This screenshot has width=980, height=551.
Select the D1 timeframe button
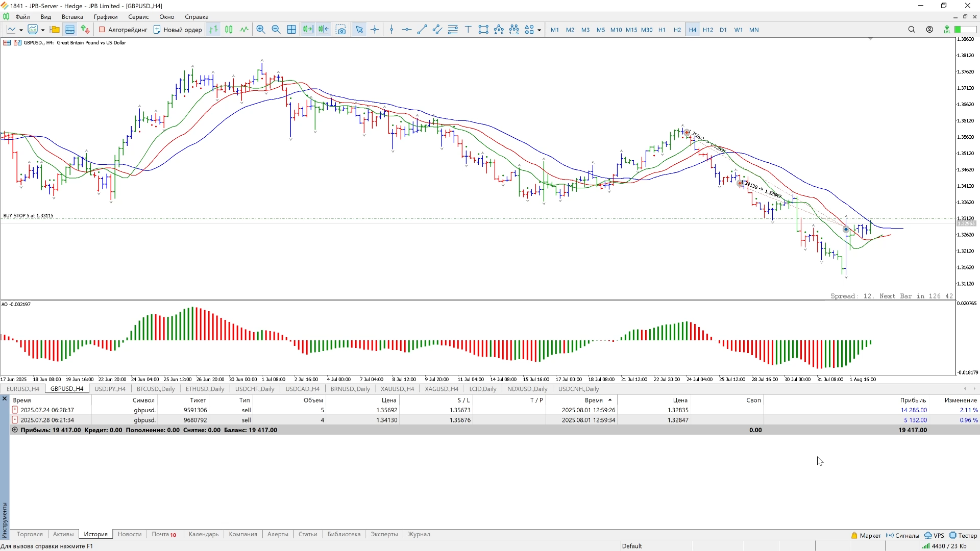723,30
